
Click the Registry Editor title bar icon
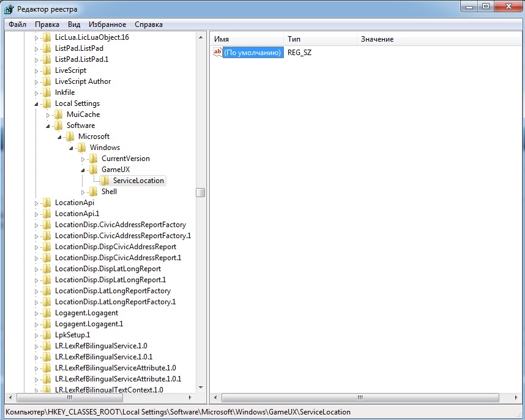coord(9,9)
